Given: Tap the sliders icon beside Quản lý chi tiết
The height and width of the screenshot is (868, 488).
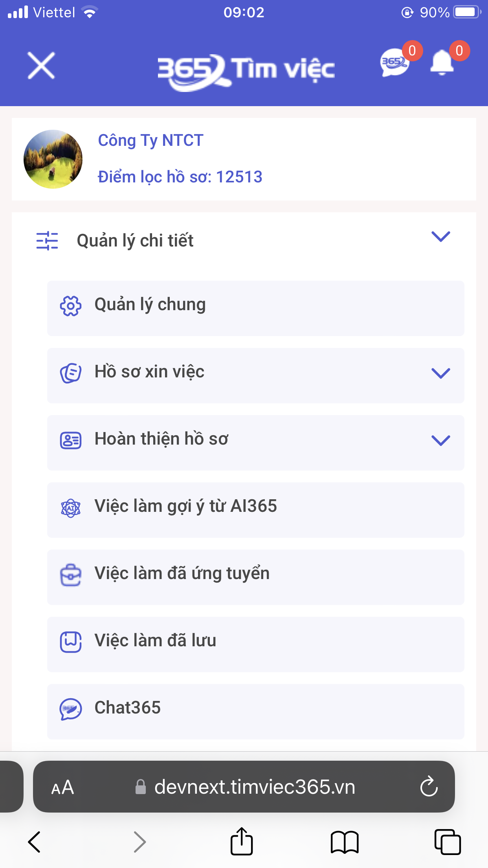Looking at the screenshot, I should [x=47, y=241].
